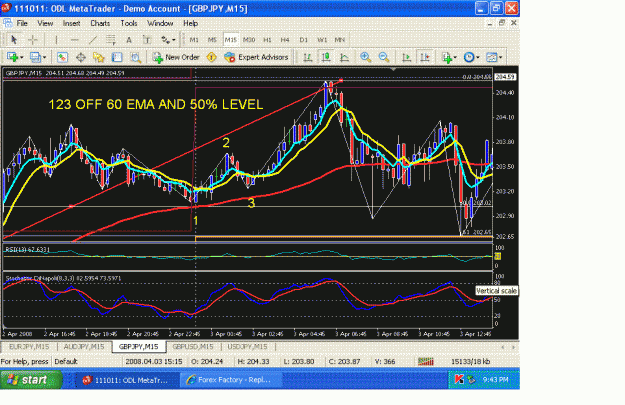This screenshot has height=405, width=625.
Task: Switch to the GBPUSD,M15 chart tab
Action: (x=193, y=347)
